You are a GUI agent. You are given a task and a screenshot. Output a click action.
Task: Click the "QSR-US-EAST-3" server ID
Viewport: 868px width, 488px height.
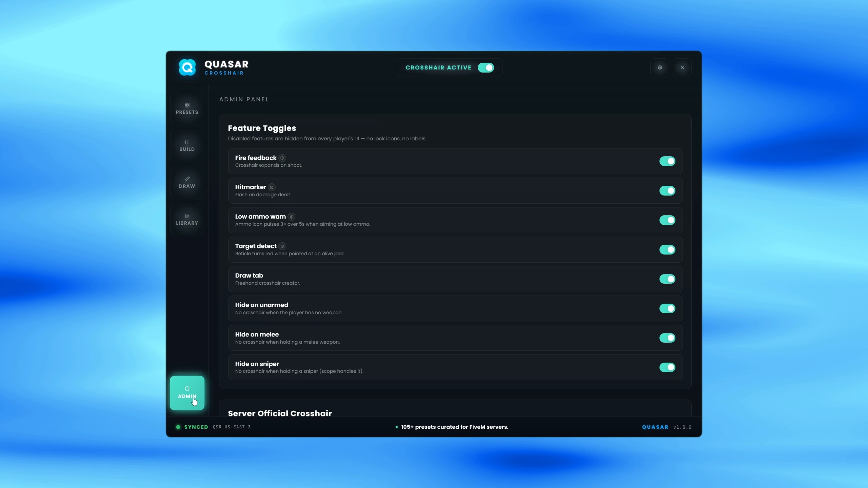tap(232, 427)
